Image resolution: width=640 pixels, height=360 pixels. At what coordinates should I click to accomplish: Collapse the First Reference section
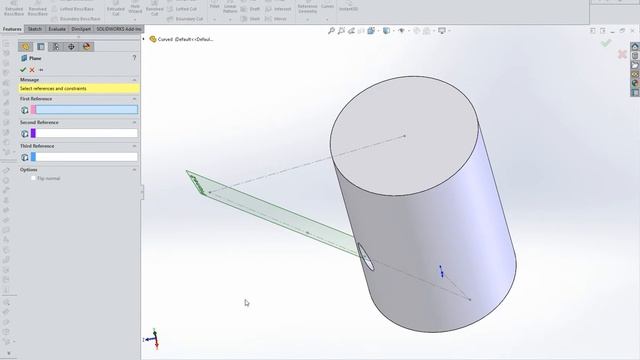[x=134, y=99]
